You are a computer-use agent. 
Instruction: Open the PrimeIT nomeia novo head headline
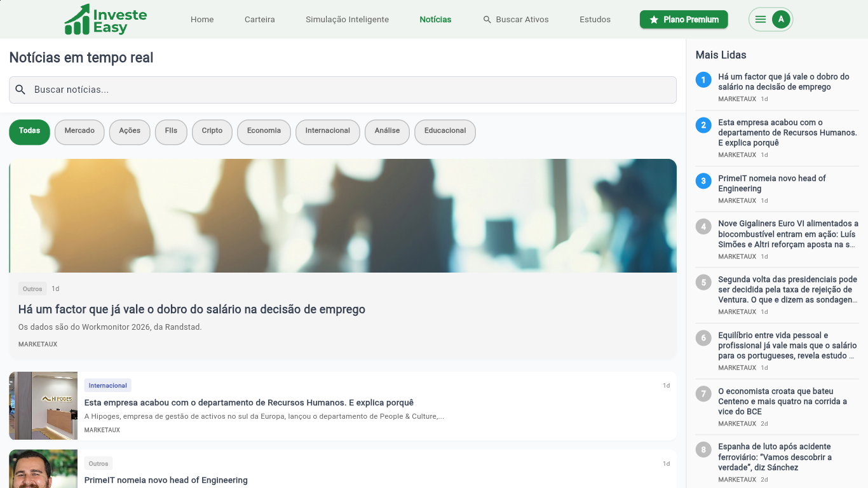(166, 480)
